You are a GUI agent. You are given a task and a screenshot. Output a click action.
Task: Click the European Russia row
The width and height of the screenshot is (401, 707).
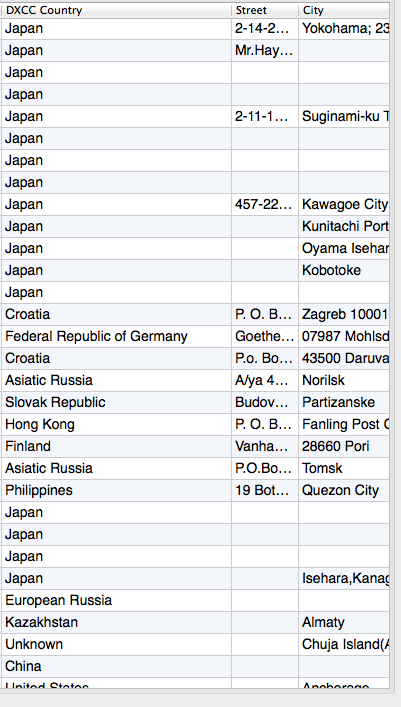195,601
